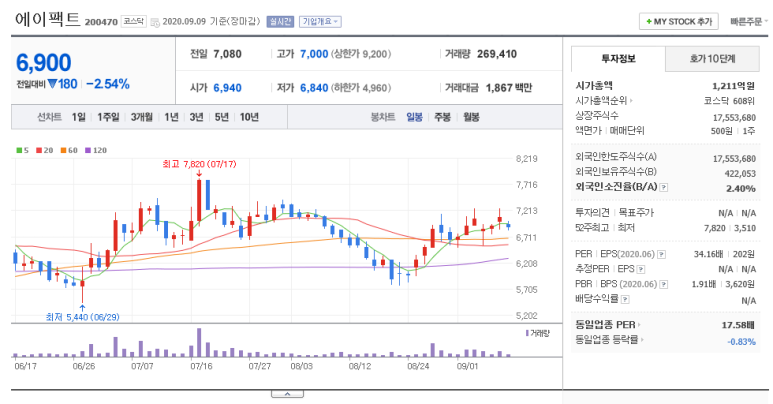Image resolution: width=773 pixels, height=404 pixels.
Task: Show the 일봉 candle chart
Action: click(x=414, y=117)
